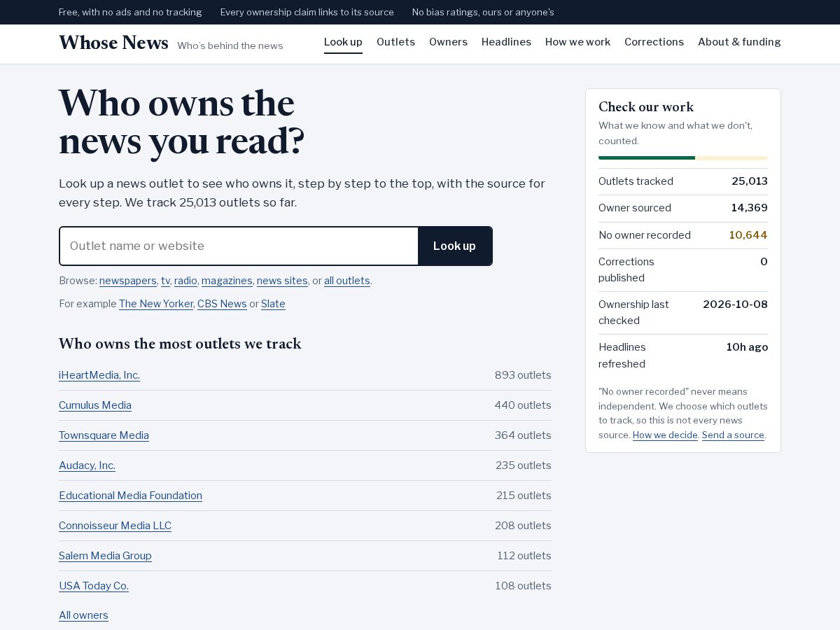Screen dimensions: 840x630
Task: Click the Send a source link
Action: point(733,435)
